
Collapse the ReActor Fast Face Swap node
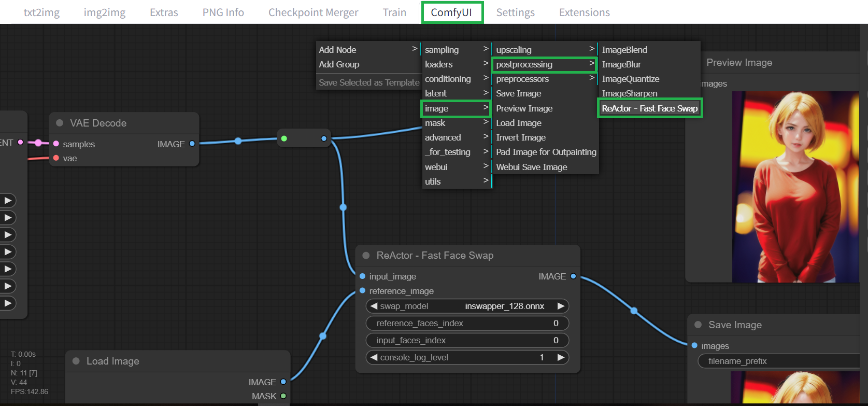366,256
